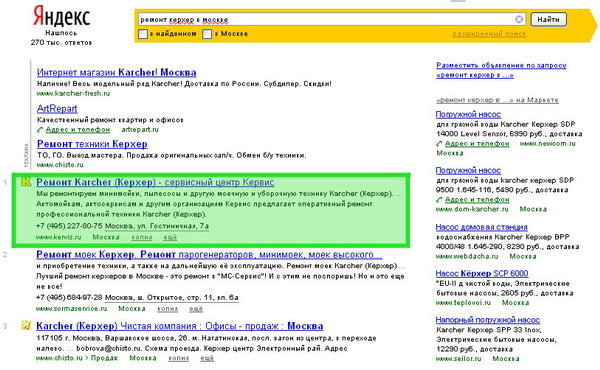This screenshot has height=370, width=600.
Task: Click artrepart.ru URL
Action: tap(140, 130)
